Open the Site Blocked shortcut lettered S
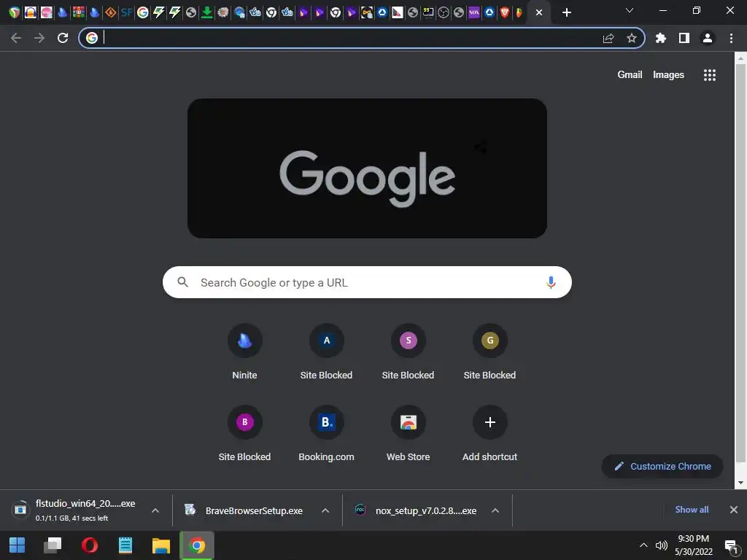 pyautogui.click(x=409, y=351)
